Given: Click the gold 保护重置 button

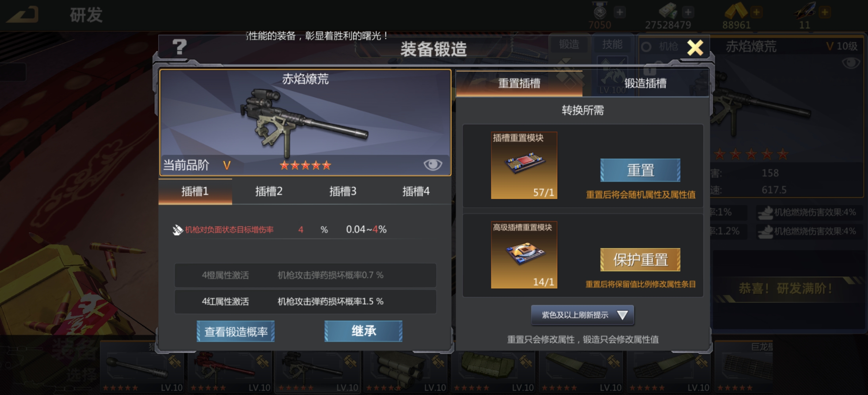Looking at the screenshot, I should click(x=640, y=260).
